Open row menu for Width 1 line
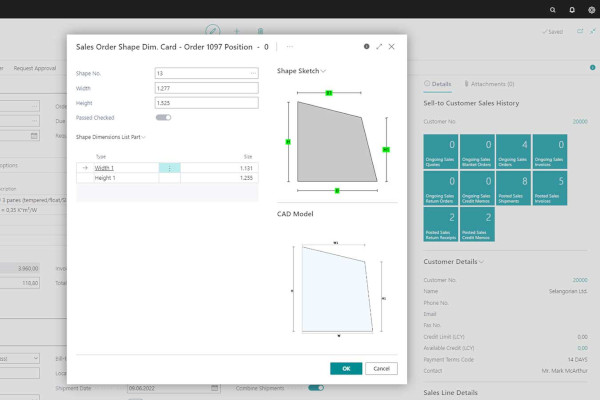The image size is (600, 400). click(170, 168)
